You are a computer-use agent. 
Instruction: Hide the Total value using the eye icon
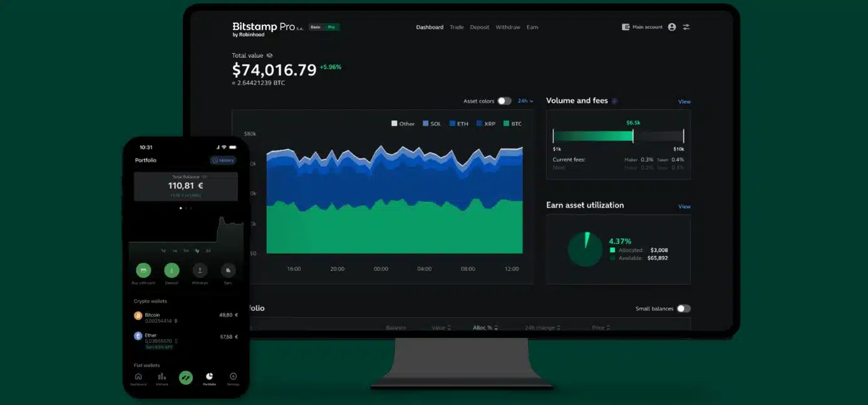(x=269, y=55)
